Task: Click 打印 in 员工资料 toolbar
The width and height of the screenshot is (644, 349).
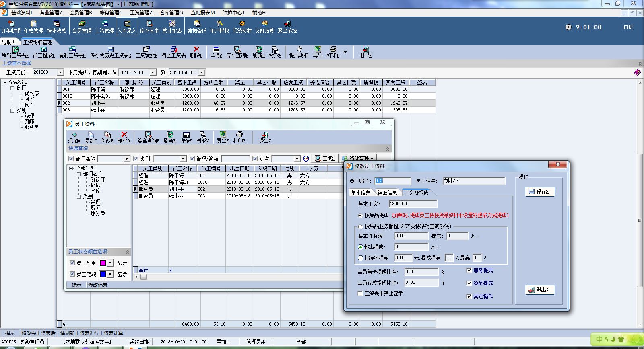Action: coord(239,138)
